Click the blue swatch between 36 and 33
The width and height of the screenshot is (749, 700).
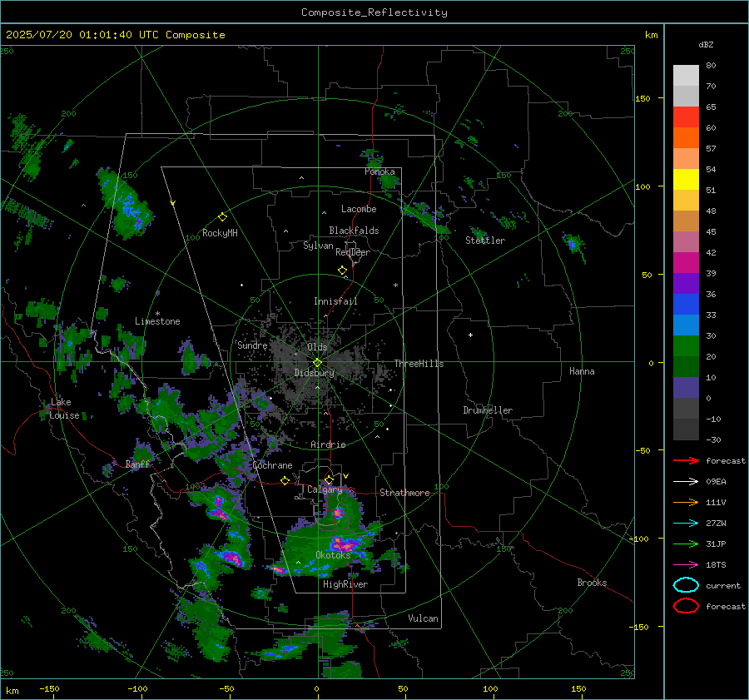pyautogui.click(x=686, y=305)
